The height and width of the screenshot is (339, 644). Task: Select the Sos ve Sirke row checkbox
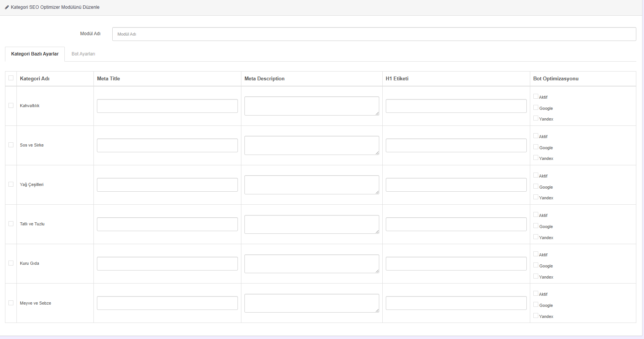coord(11,145)
